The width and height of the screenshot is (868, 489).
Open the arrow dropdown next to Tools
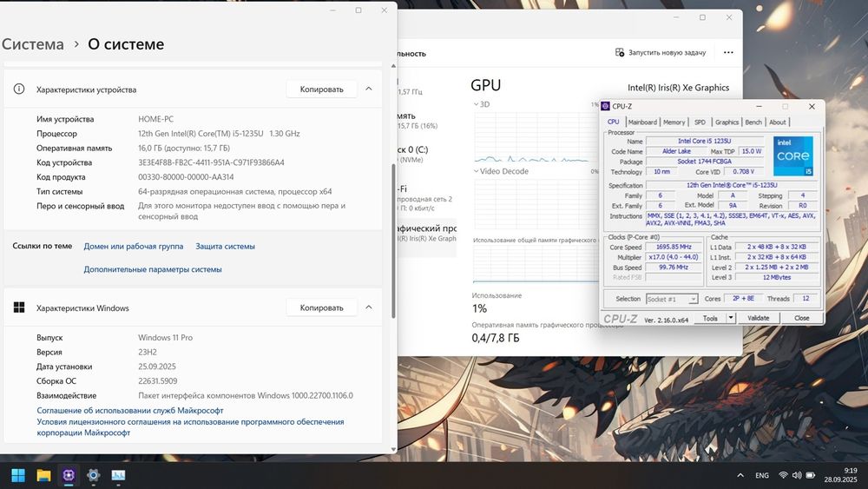(731, 318)
